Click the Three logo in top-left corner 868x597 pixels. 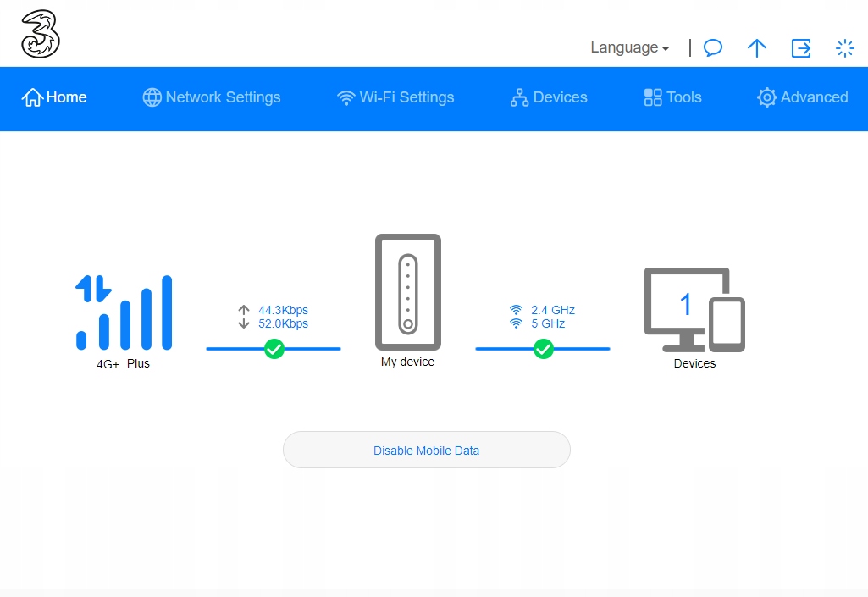coord(40,35)
